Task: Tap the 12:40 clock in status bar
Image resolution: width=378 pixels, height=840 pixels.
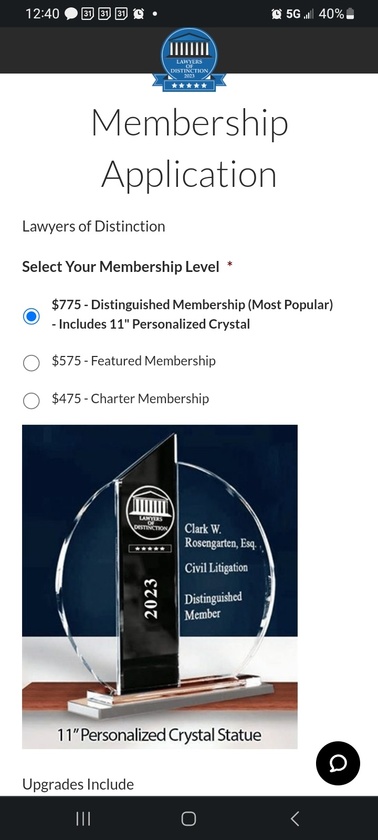Action: coord(42,14)
